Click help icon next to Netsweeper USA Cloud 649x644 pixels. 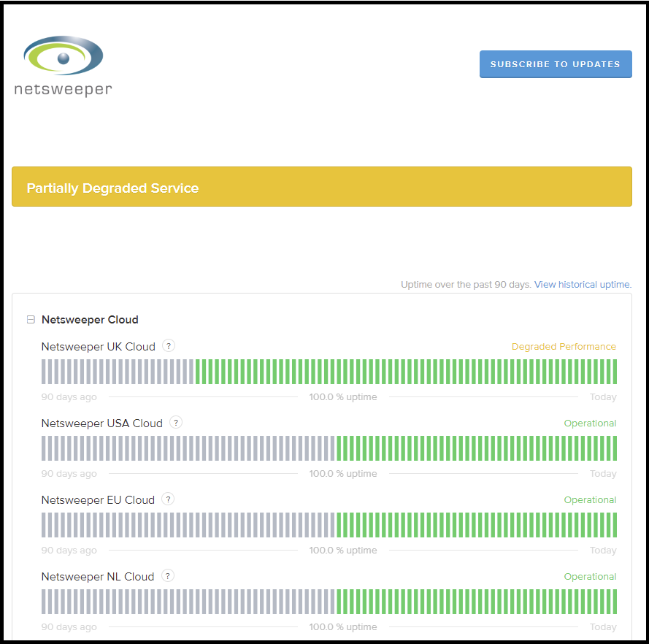pos(176,423)
